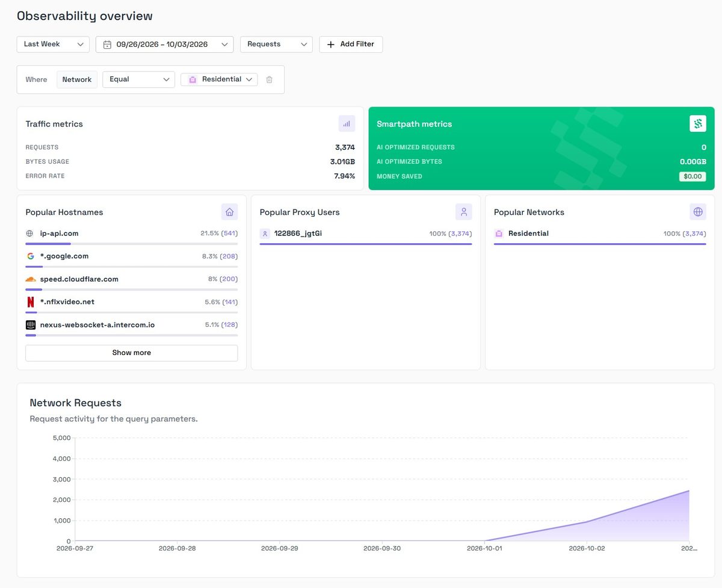Viewport: 722px width, 588px height.
Task: Click the ip-api.com hostname
Action: click(x=59, y=234)
